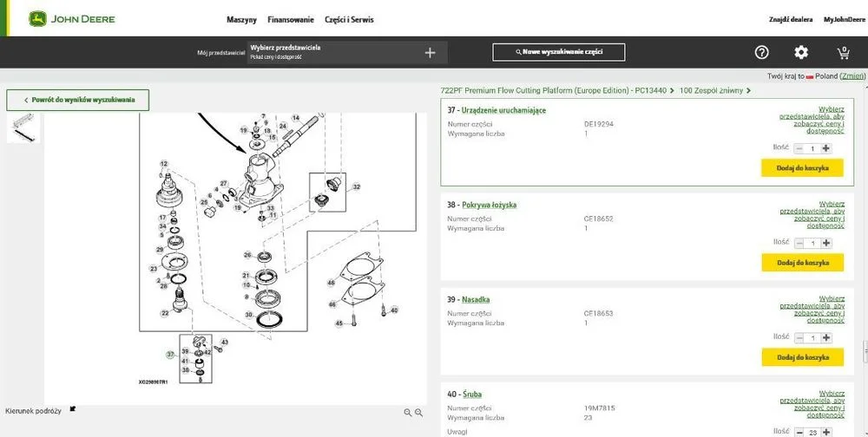Increase quantity for item 38 Pokrywa łożyska

[826, 243]
